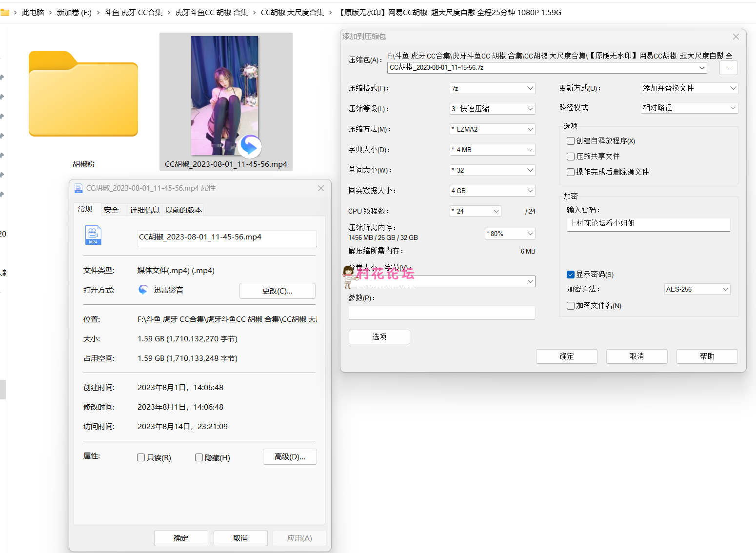Click the 参数 input field
The height and width of the screenshot is (553, 756).
click(441, 313)
